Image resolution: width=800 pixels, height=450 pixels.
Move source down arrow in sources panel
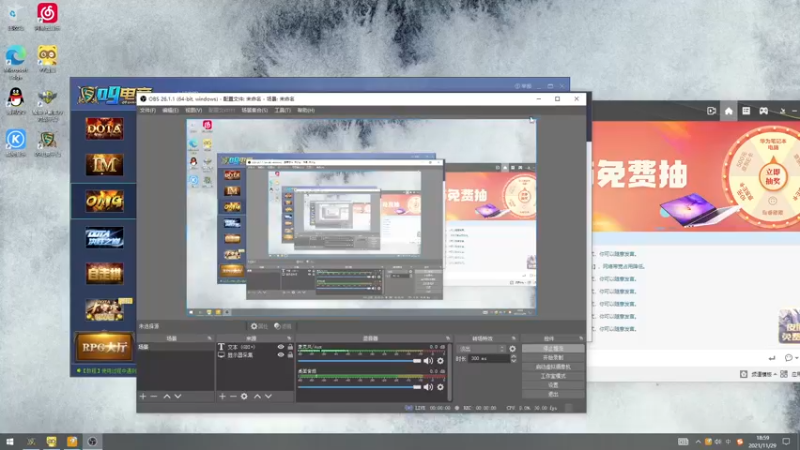tap(268, 396)
